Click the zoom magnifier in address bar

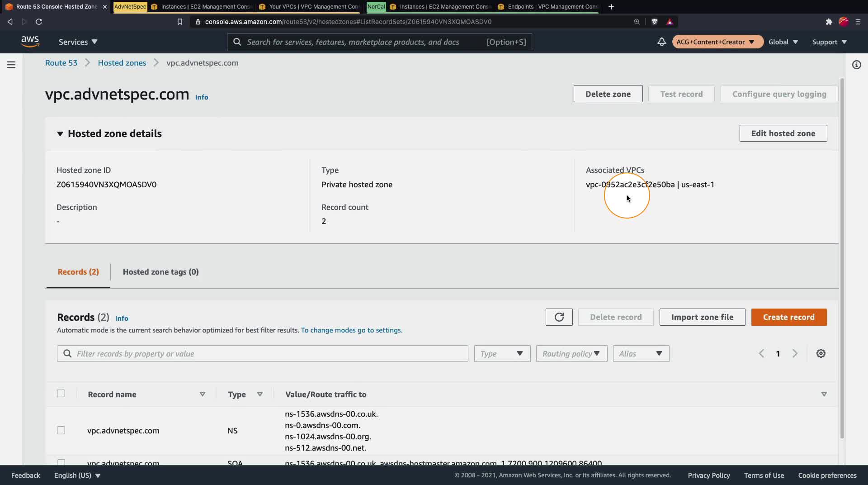637,22
